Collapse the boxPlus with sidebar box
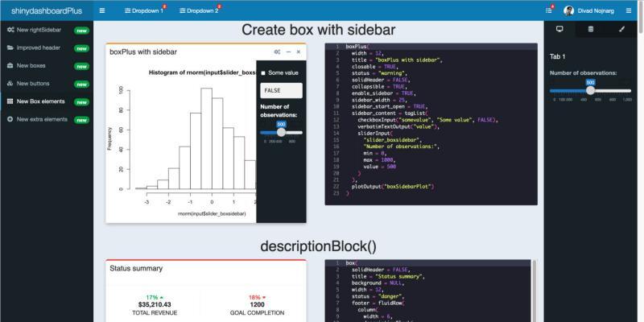644x322 pixels. click(289, 52)
